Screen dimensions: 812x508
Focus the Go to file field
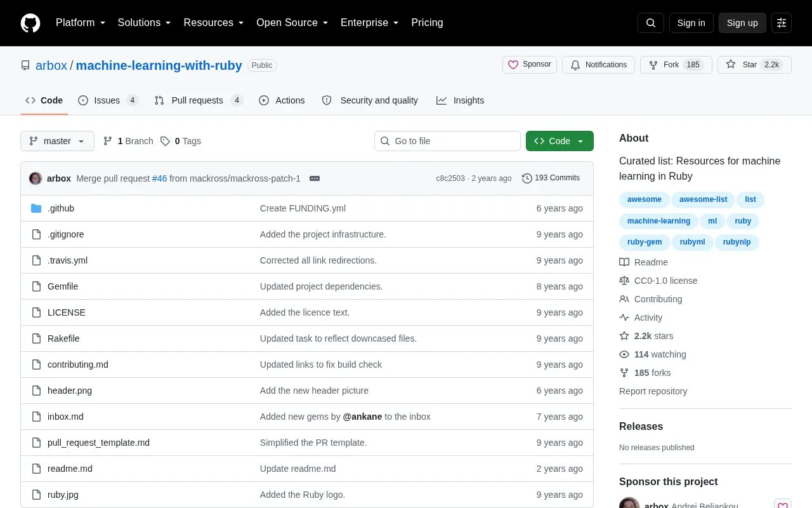tap(447, 141)
